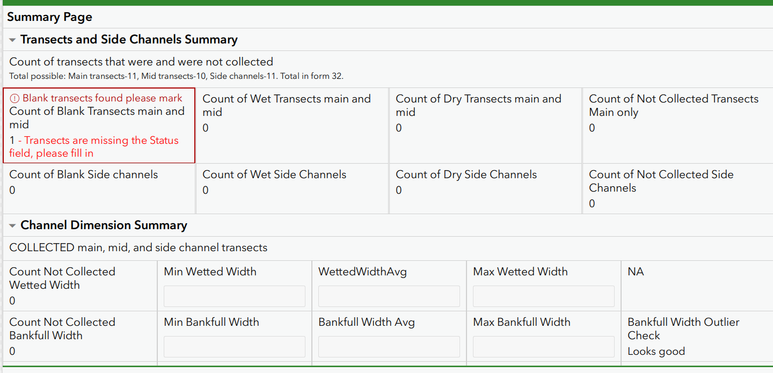The height and width of the screenshot is (373, 773).
Task: Collapse the Transects and Side Channels Summary section
Action: (13, 40)
